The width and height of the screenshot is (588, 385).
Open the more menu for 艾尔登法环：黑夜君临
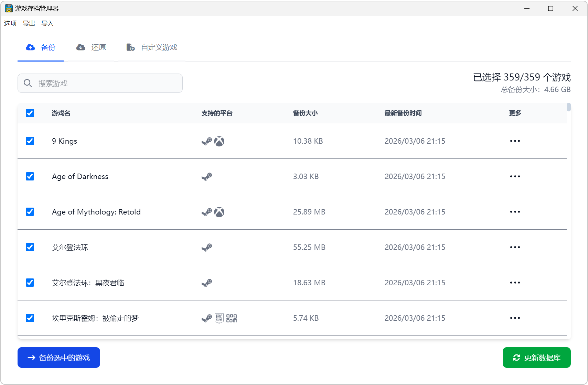coord(515,283)
